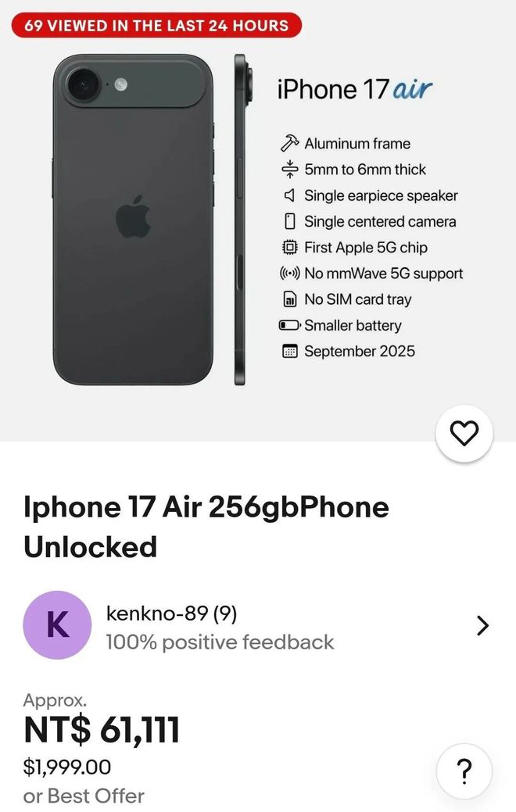Tap the 69 viewed in last 24 hours badge
Screen dimensions: 516x812
coord(156,25)
